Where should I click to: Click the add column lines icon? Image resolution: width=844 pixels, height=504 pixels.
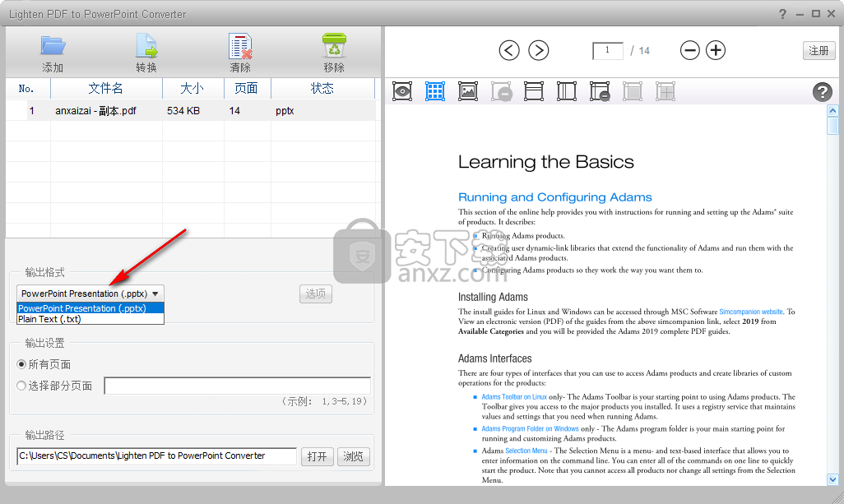point(566,91)
